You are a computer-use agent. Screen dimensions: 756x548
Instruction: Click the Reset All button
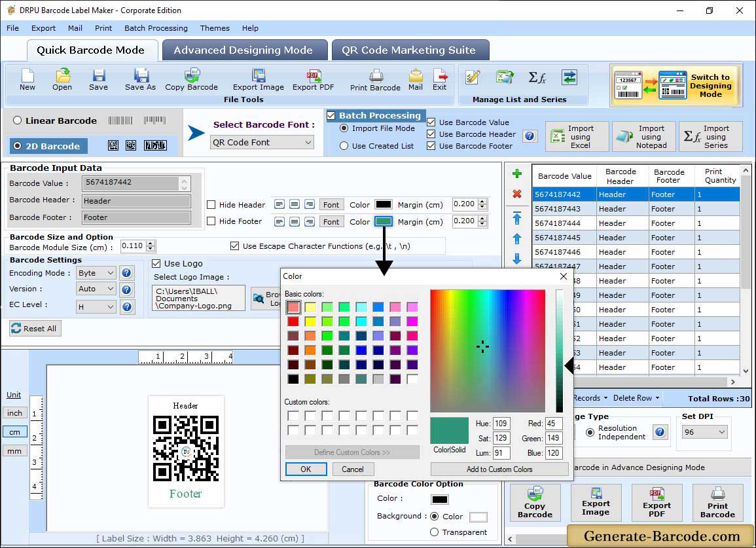(x=35, y=329)
